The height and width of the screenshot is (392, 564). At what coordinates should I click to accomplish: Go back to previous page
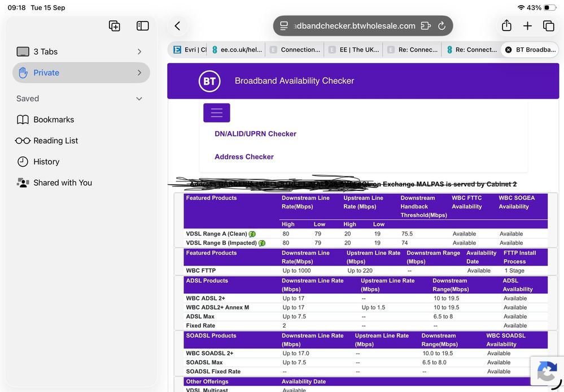point(177,26)
